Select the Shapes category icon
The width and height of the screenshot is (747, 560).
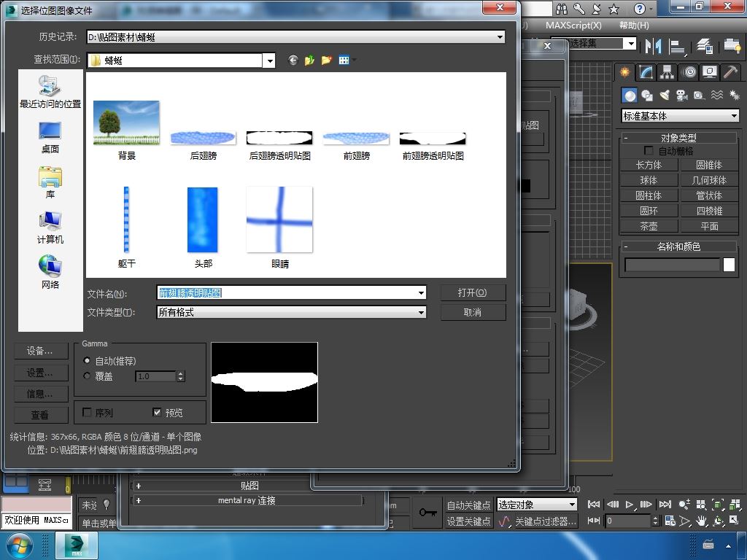[647, 96]
